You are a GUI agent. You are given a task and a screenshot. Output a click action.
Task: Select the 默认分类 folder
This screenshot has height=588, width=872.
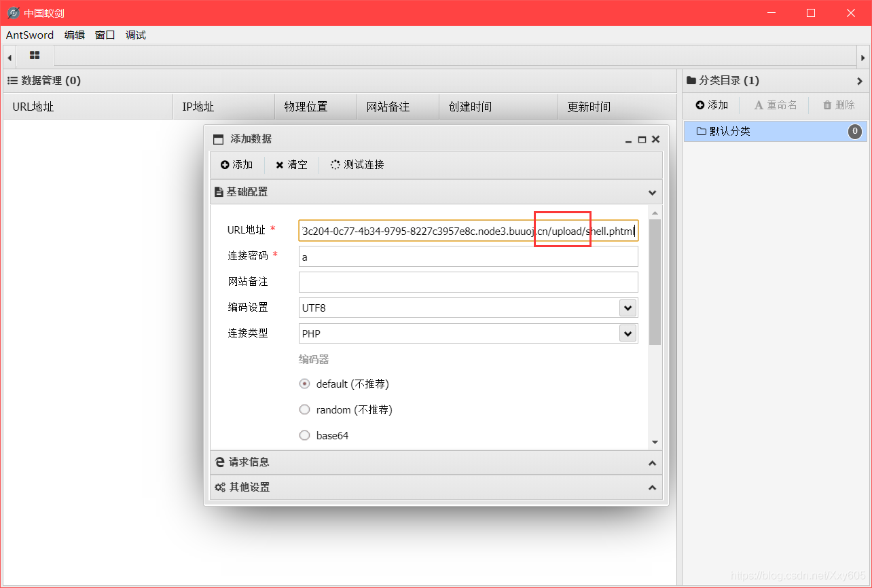click(x=776, y=131)
